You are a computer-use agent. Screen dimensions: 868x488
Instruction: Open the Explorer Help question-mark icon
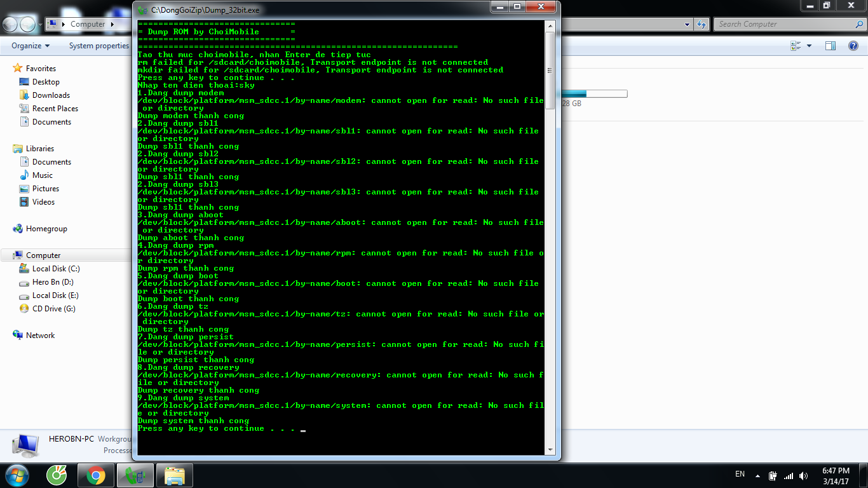[853, 46]
